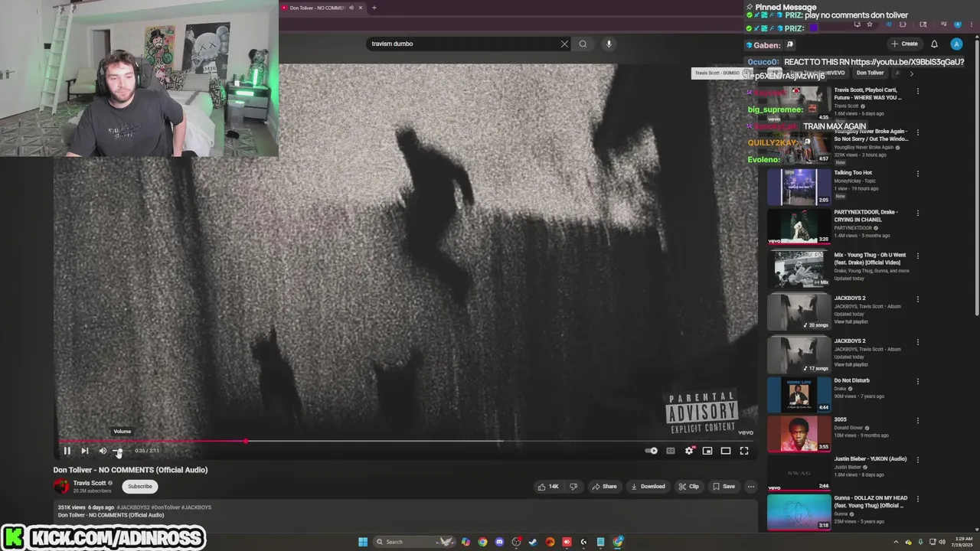Pause the YouTube video
980x551 pixels.
tap(67, 451)
